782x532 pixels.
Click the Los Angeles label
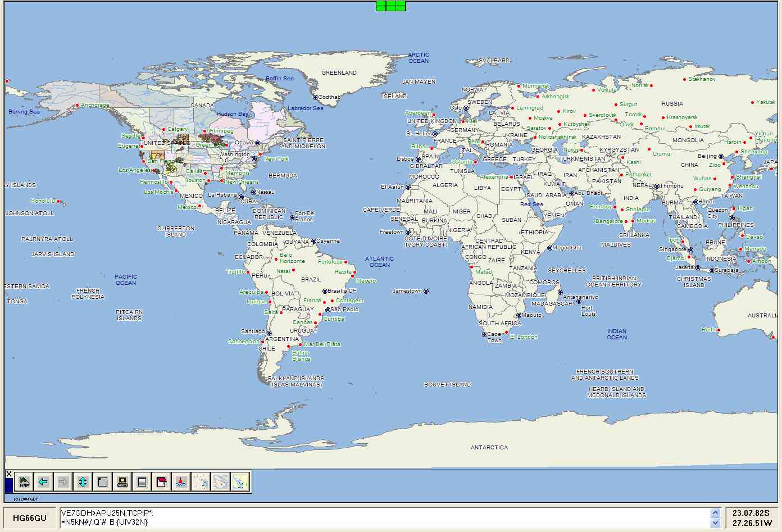[135, 170]
